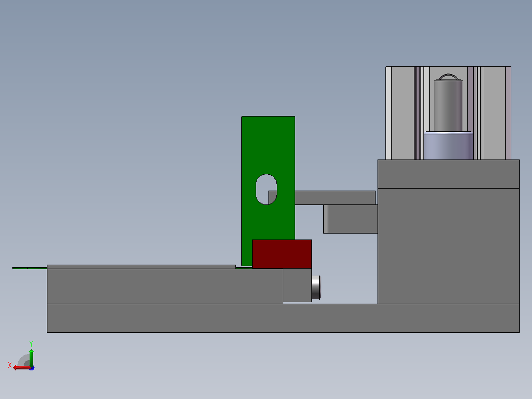This screenshot has width=532, height=399.
Task: Select the long gray block on the left
Action: pyautogui.click(x=165, y=286)
